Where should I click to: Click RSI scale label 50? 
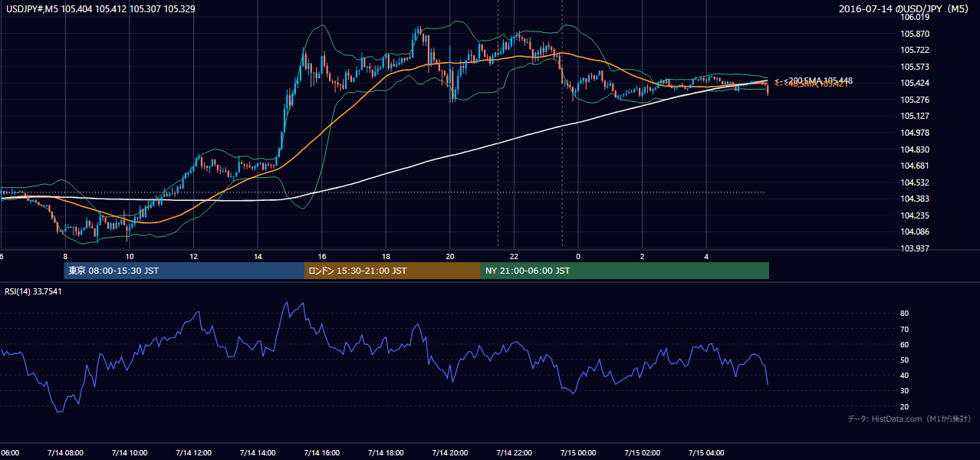pyautogui.click(x=905, y=360)
